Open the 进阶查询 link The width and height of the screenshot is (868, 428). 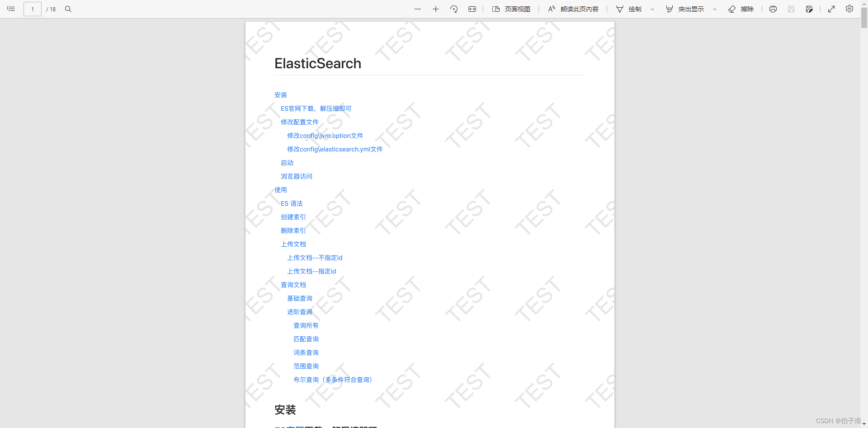coord(300,312)
